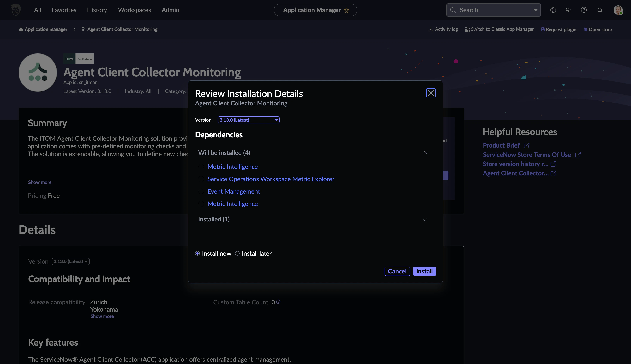Open ServiceNow Store Terms Of Use link
This screenshot has height=364, width=631.
click(527, 155)
